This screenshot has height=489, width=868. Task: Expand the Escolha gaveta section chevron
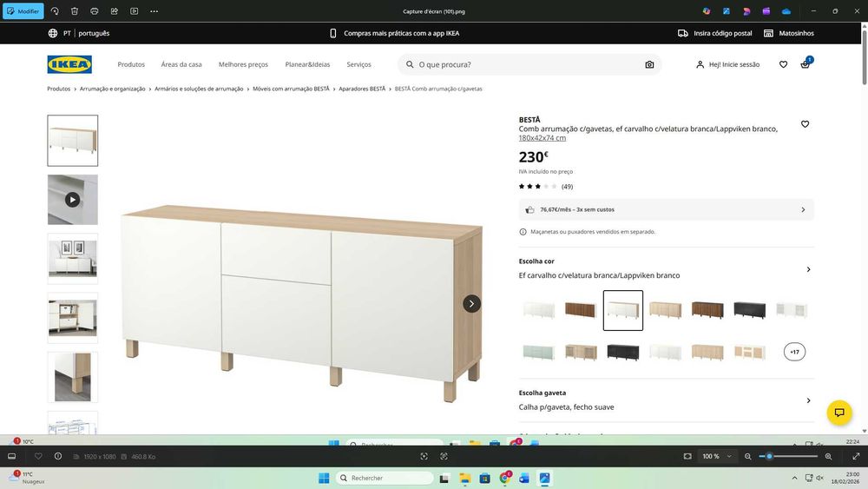tap(809, 400)
